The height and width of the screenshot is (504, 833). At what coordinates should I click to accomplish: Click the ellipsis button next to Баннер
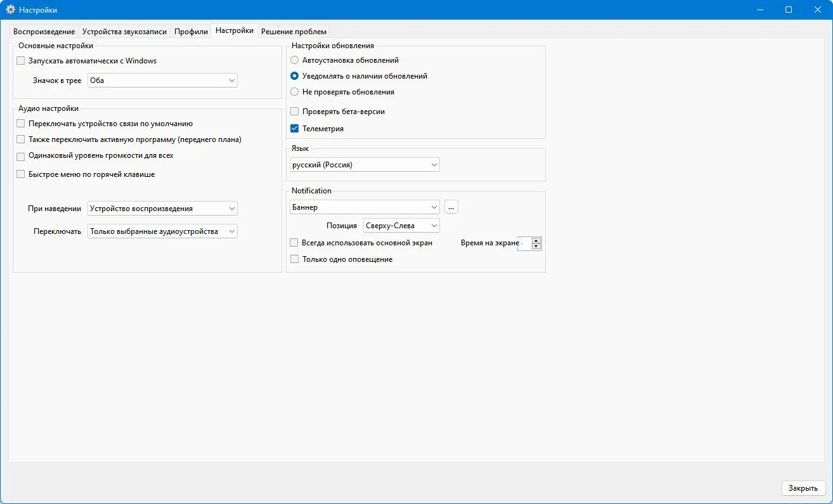click(x=451, y=207)
